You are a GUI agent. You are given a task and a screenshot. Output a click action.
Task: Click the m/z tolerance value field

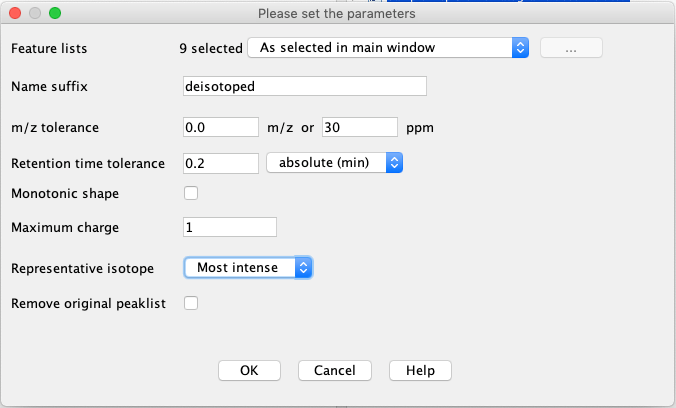[x=221, y=127]
